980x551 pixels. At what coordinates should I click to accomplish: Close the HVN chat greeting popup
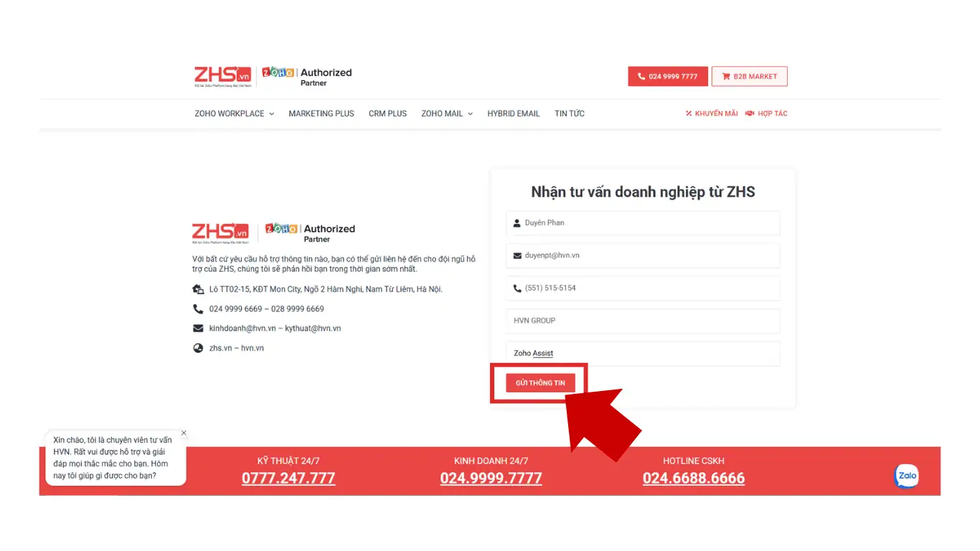coord(184,433)
